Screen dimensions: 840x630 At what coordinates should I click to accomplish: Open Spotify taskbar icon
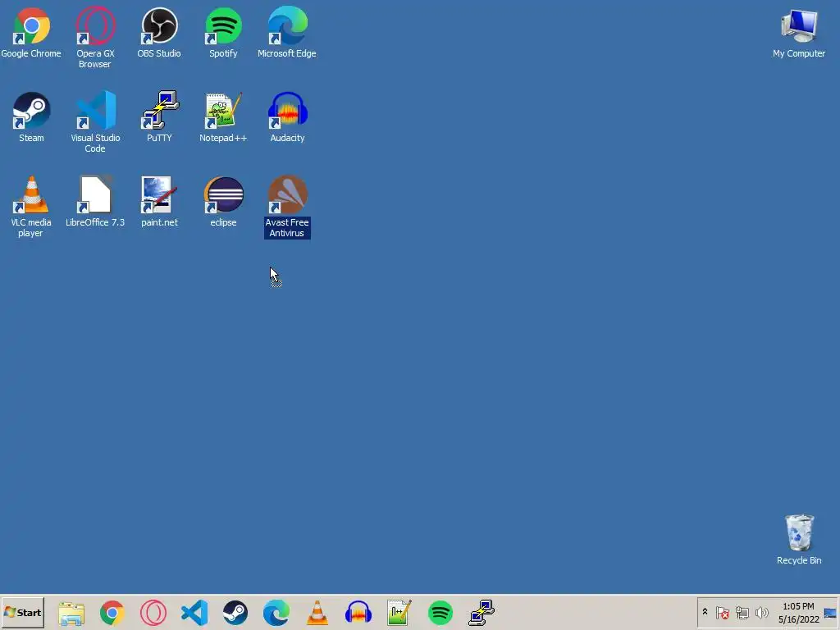click(x=441, y=613)
